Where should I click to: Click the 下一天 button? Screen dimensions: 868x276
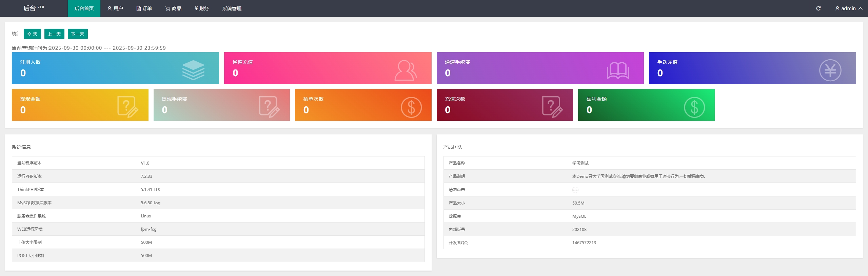click(78, 34)
